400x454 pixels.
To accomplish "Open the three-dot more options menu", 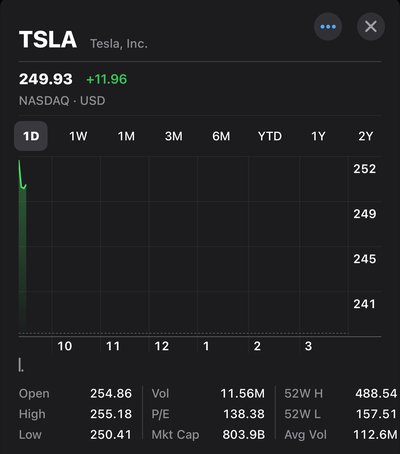I will tap(328, 27).
